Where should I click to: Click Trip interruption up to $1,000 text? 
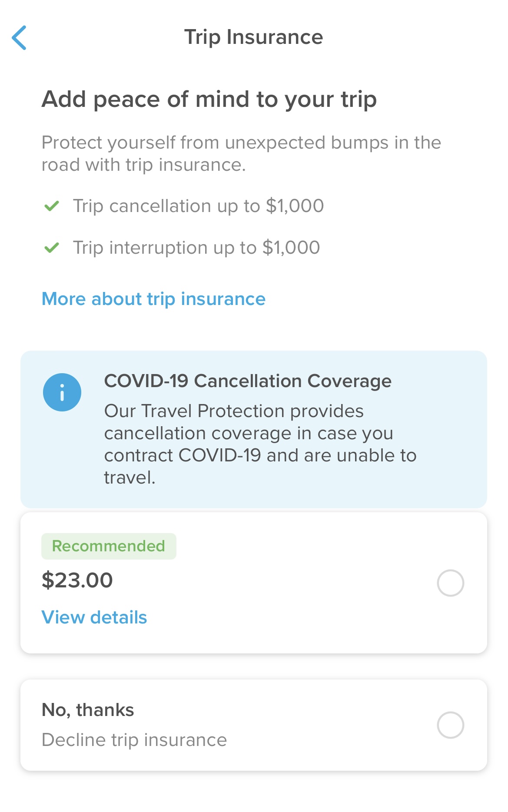tap(196, 248)
